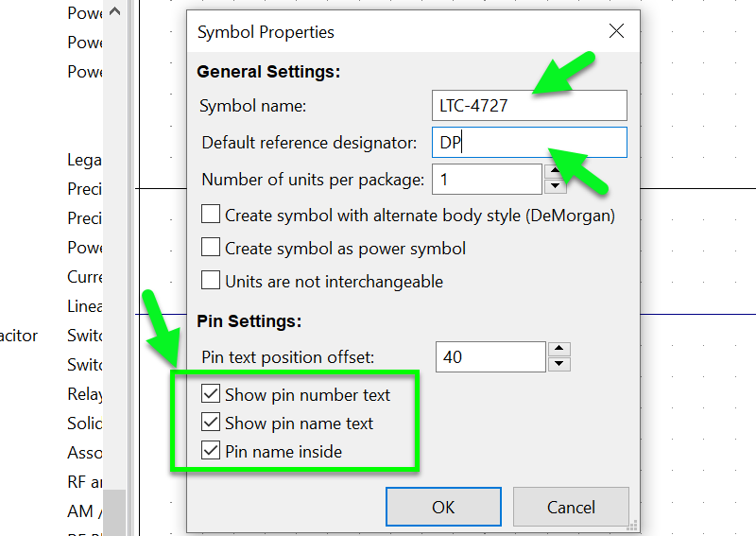This screenshot has width=756, height=536.
Task: Close the Symbol Properties dialog
Action: coord(616,31)
